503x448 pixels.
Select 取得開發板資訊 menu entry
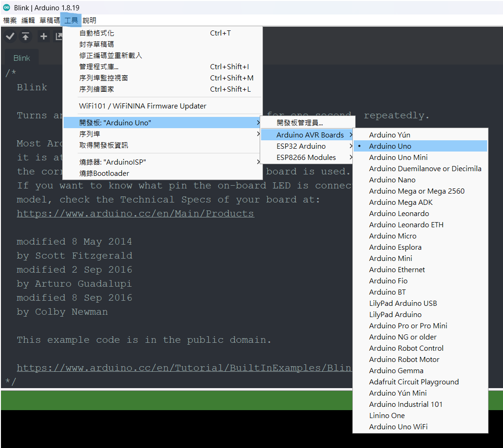pyautogui.click(x=162, y=145)
